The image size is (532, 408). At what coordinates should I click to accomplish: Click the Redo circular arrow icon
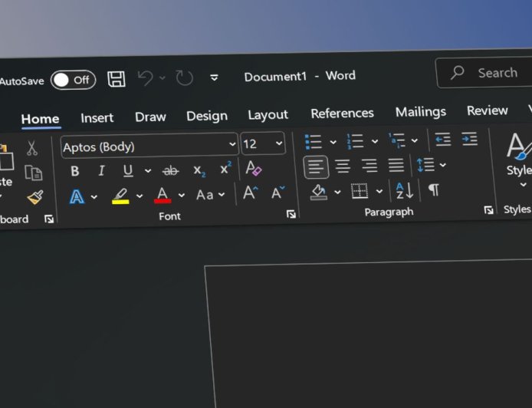(x=185, y=77)
